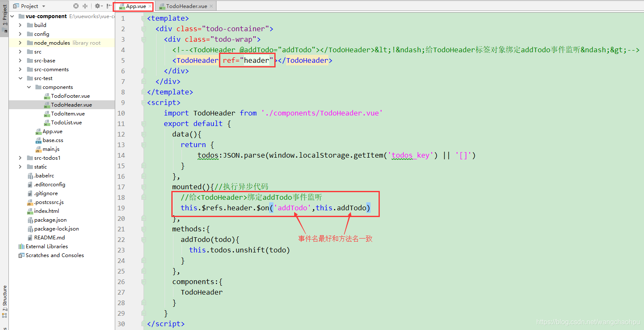Screen dimensions: 644x330
Task: Close the TodoHeader.vue tab
Action: coord(211,6)
